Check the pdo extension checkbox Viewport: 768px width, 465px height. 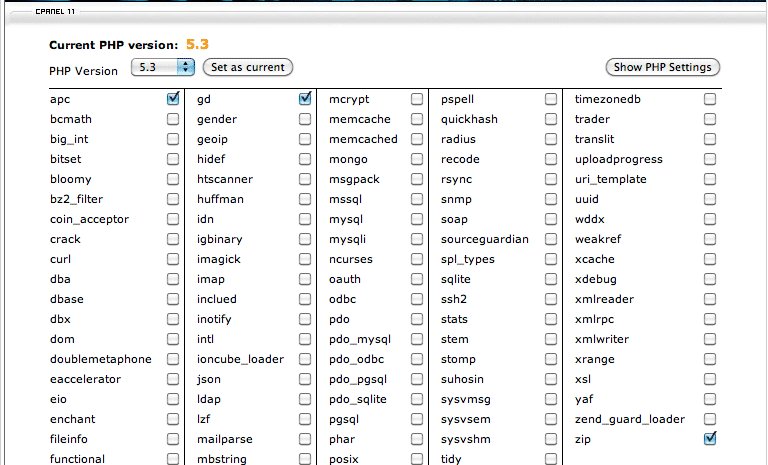[x=417, y=319]
